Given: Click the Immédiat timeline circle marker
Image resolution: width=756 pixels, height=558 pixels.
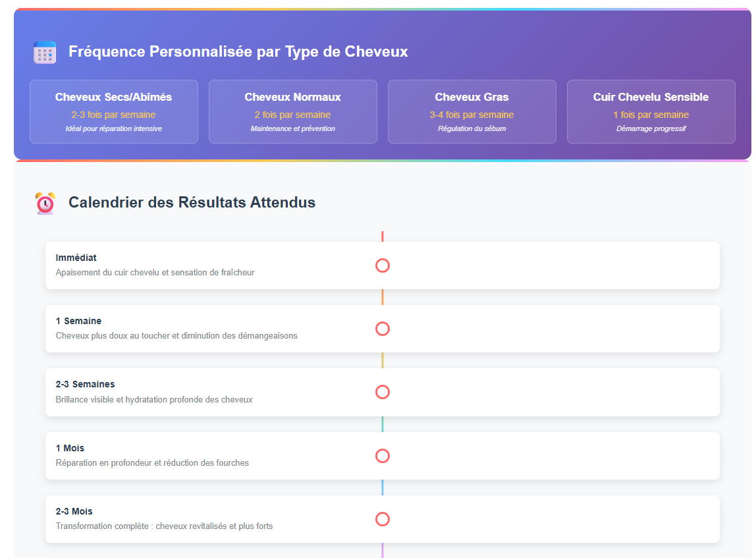Looking at the screenshot, I should 383,265.
